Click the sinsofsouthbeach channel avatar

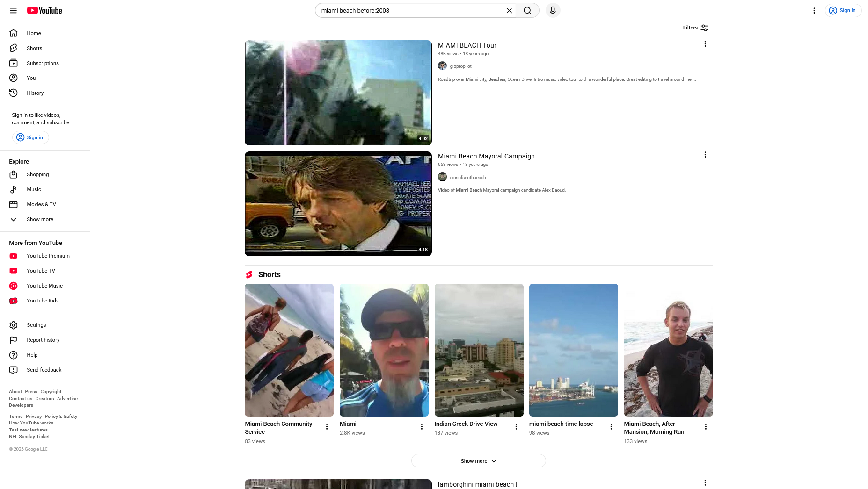tap(442, 177)
